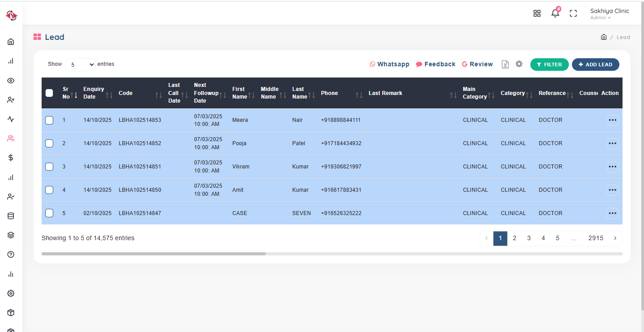Click the Whatsapp menu item
Viewport: 644px width, 332px height.
[x=389, y=64]
